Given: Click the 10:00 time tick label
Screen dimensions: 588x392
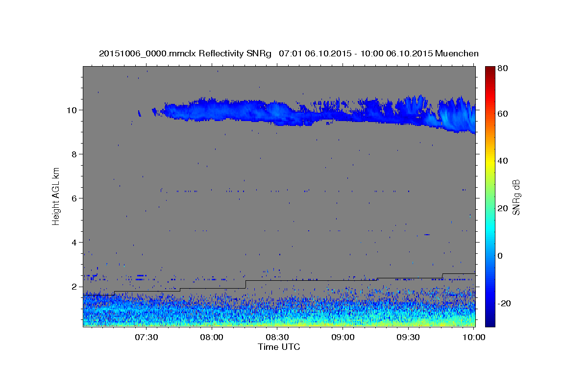Looking at the screenshot, I should pos(474,337).
